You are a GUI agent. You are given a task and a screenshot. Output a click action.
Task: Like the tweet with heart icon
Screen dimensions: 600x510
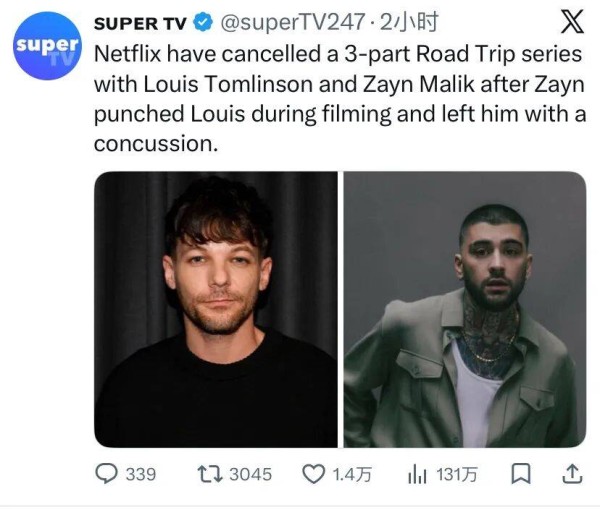tap(314, 474)
